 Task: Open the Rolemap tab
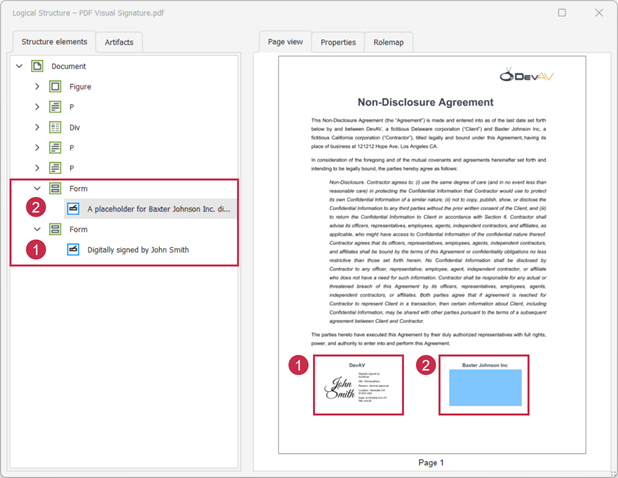(x=389, y=42)
